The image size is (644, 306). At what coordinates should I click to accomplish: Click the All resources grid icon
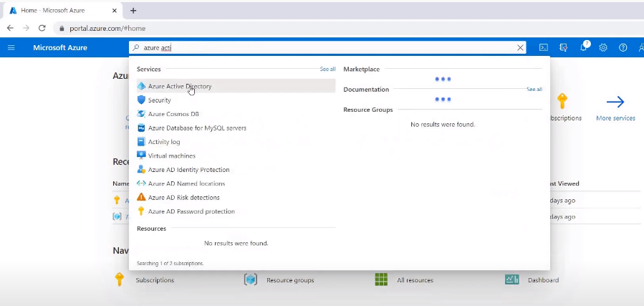click(x=381, y=279)
